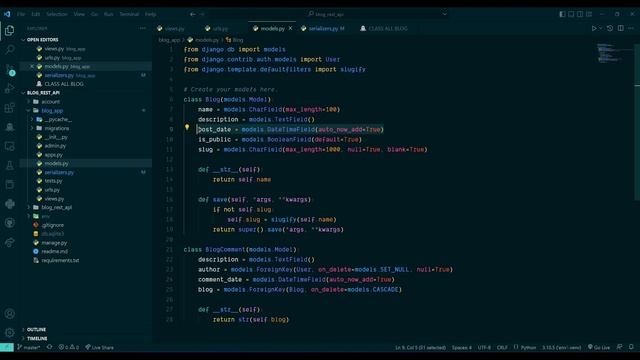Expand the TIMELINE section

point(37,338)
